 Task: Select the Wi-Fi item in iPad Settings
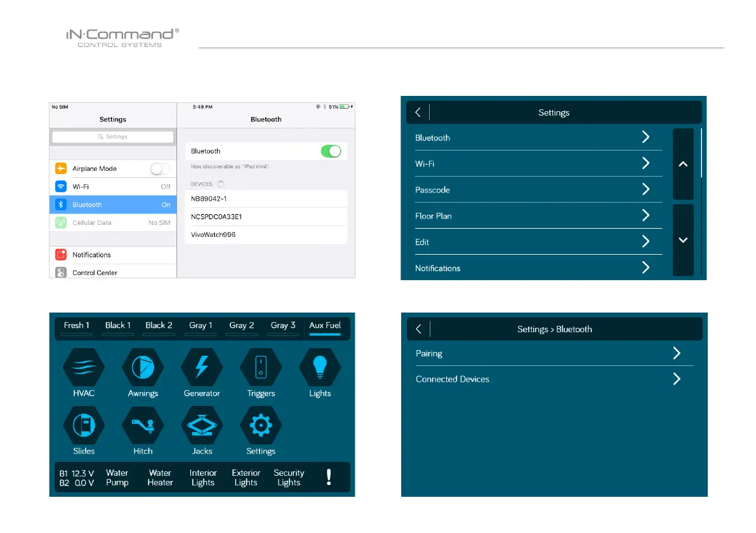pos(112,187)
